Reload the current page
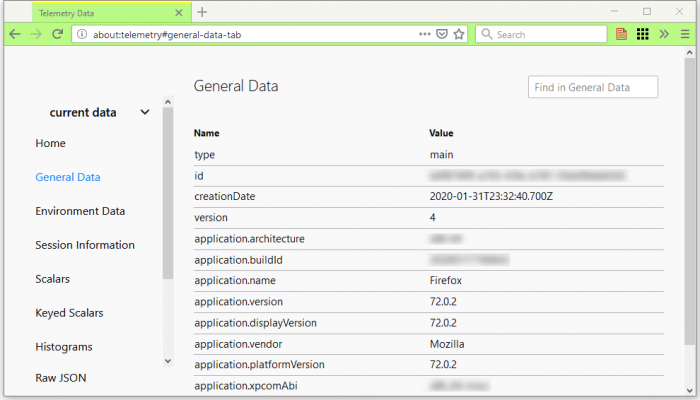Viewport: 700px width, 400px height. pyautogui.click(x=58, y=34)
